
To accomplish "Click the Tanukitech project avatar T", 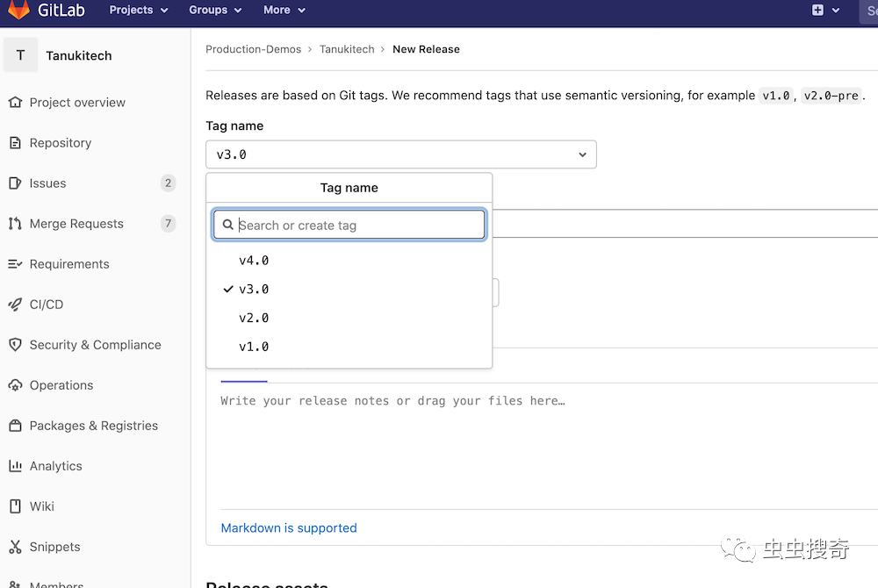I will (21, 54).
